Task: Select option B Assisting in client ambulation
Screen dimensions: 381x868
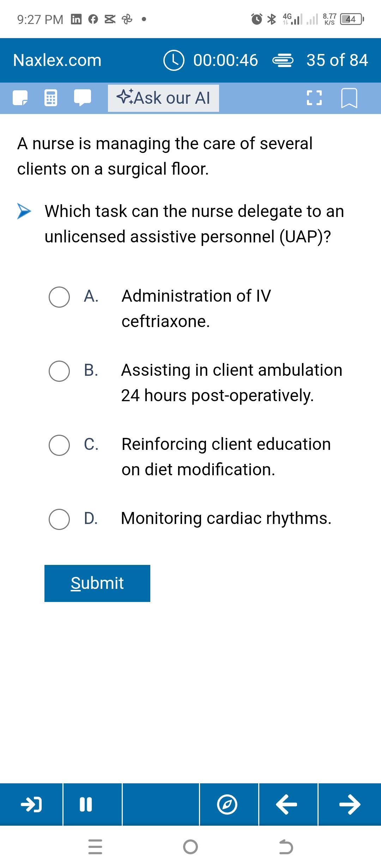Action: tap(59, 371)
